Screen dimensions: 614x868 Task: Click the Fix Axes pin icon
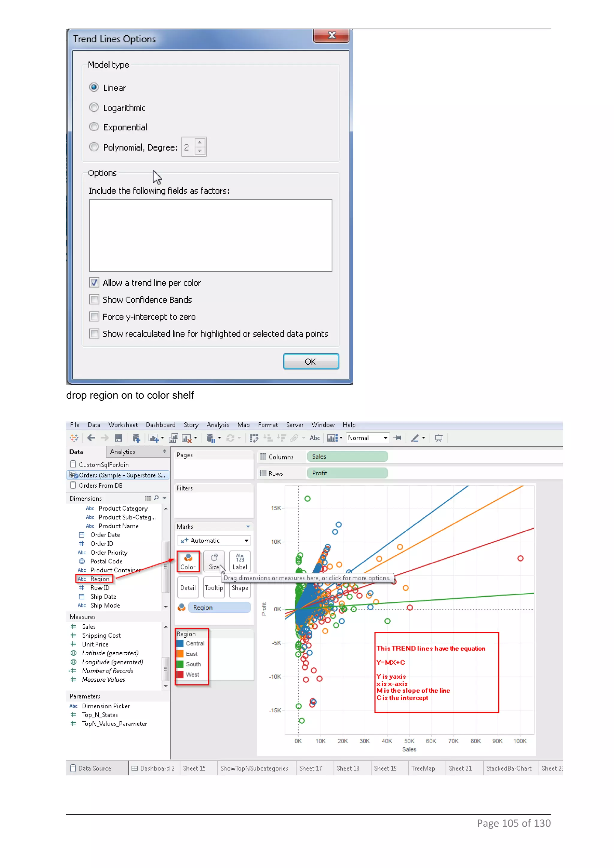397,438
